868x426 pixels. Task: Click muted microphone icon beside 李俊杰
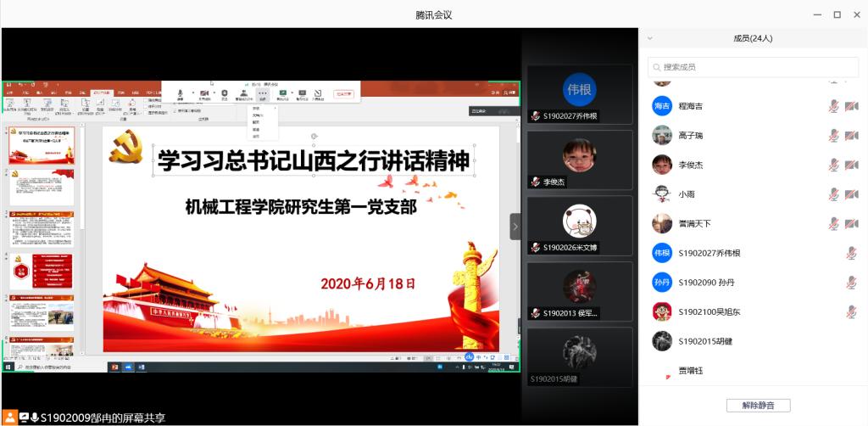tap(833, 165)
